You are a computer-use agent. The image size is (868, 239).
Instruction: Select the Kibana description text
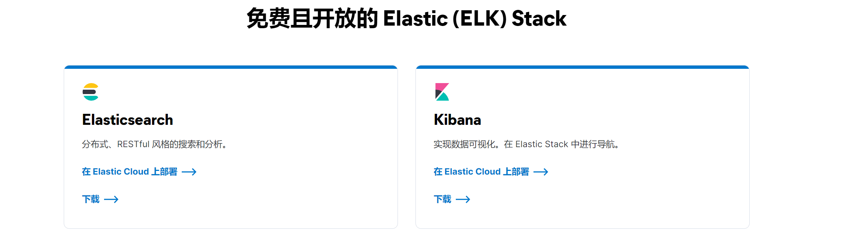(x=526, y=143)
